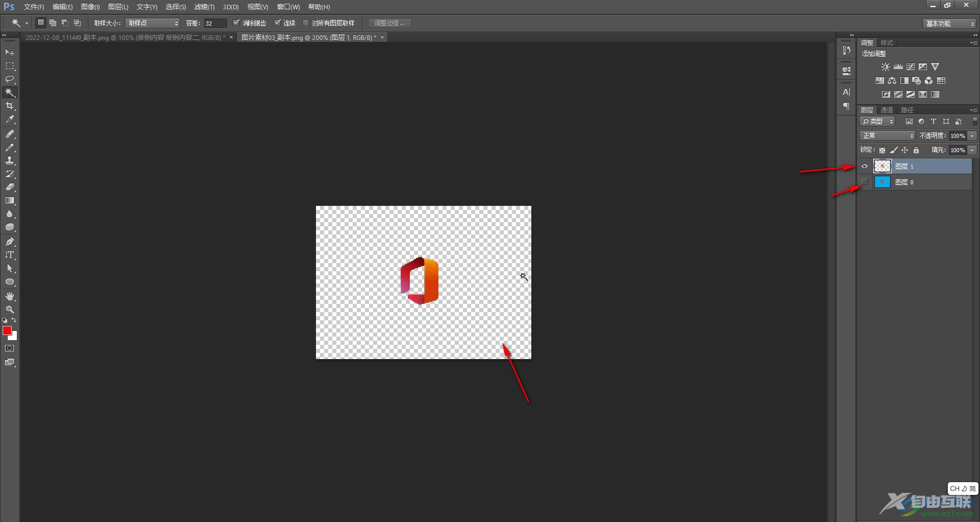Select the Clone Stamp tool
Viewport: 980px width, 522px height.
(x=10, y=160)
